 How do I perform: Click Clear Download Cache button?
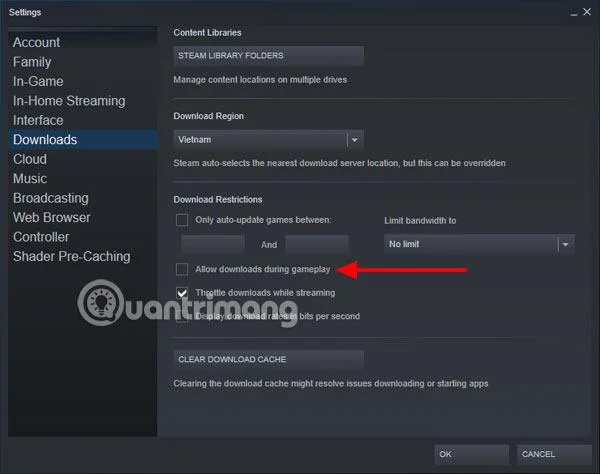tap(268, 360)
